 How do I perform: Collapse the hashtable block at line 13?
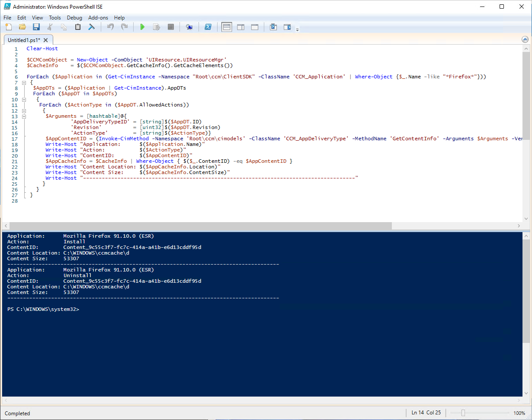pyautogui.click(x=24, y=116)
